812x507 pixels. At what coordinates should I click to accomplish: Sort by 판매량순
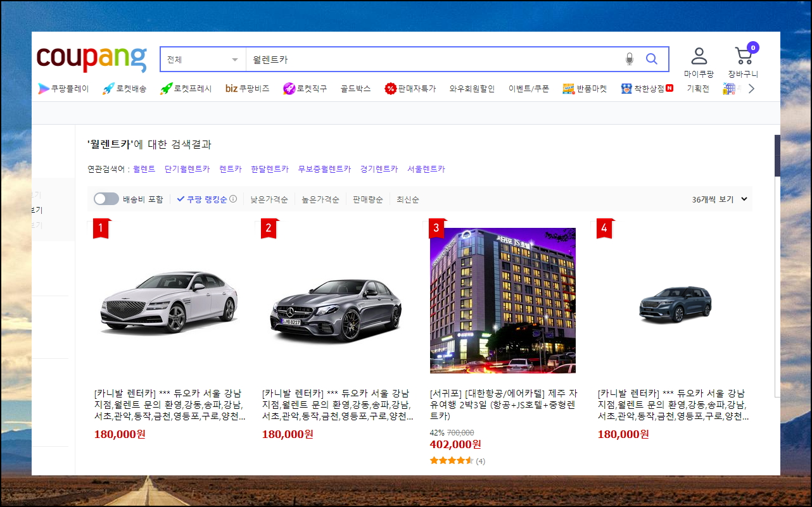[x=368, y=199]
